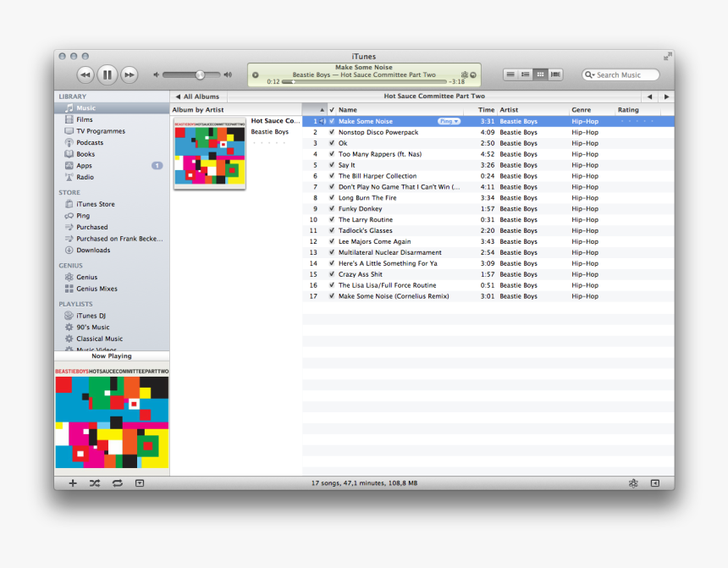Uncheck Nonstop Disco Powerpack checkbox
The width and height of the screenshot is (728, 568).
coord(332,132)
